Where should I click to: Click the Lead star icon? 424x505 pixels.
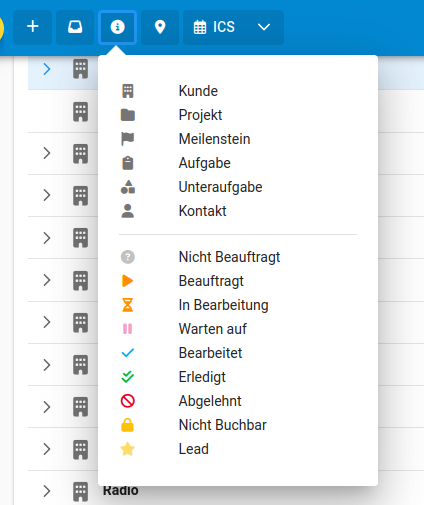(128, 449)
